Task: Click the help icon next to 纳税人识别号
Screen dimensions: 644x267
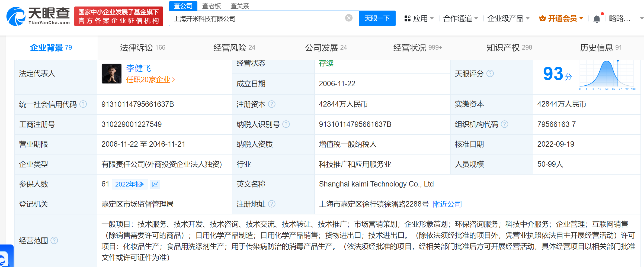Action: pyautogui.click(x=286, y=124)
